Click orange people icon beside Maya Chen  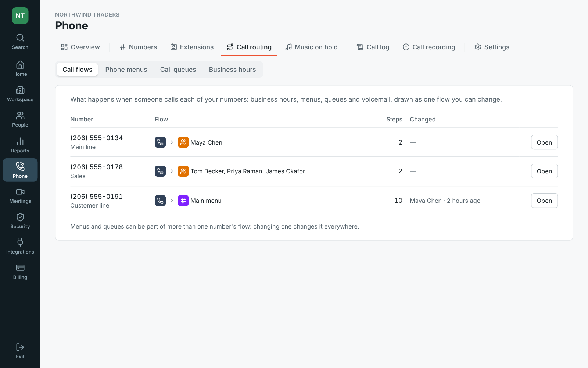click(183, 142)
